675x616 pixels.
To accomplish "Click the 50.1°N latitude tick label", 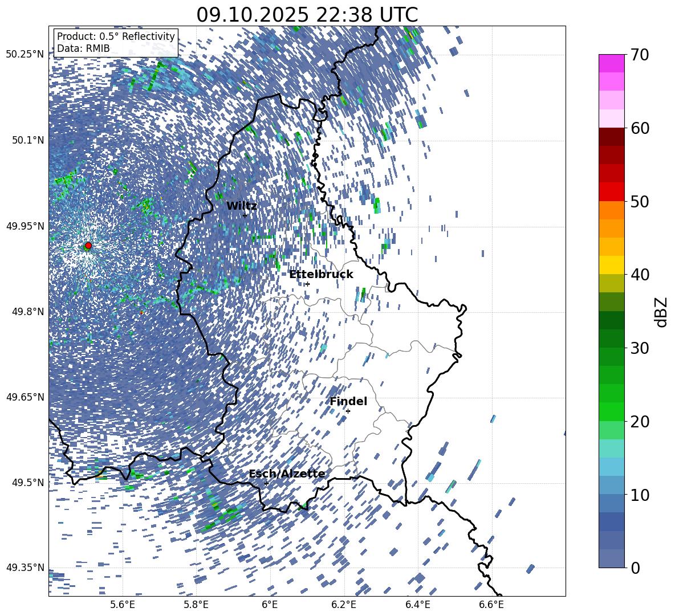I will click(x=29, y=140).
